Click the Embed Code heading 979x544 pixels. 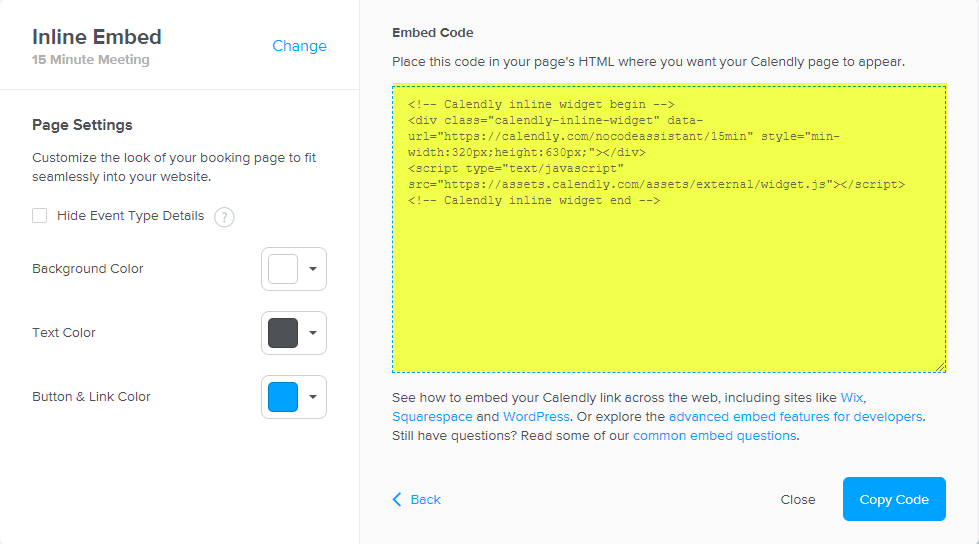(x=433, y=32)
